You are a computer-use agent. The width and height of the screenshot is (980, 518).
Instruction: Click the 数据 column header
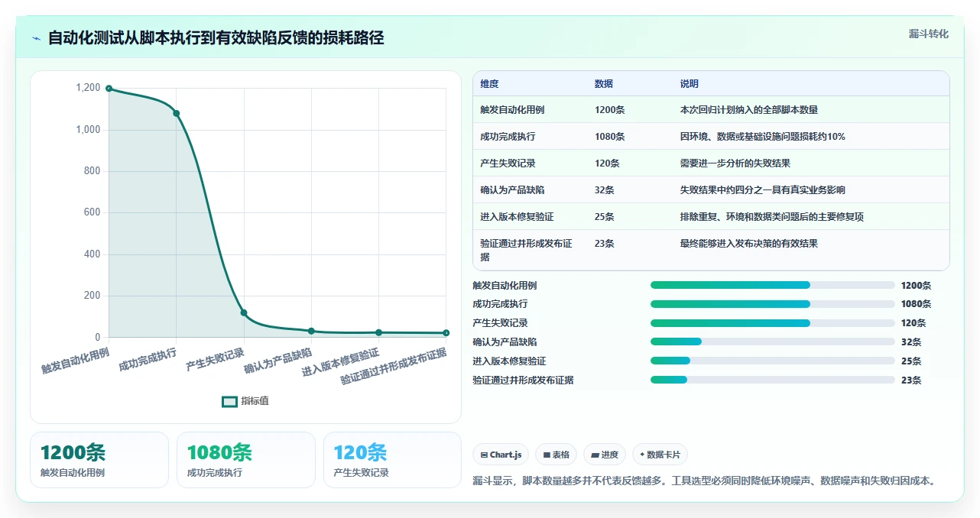604,83
